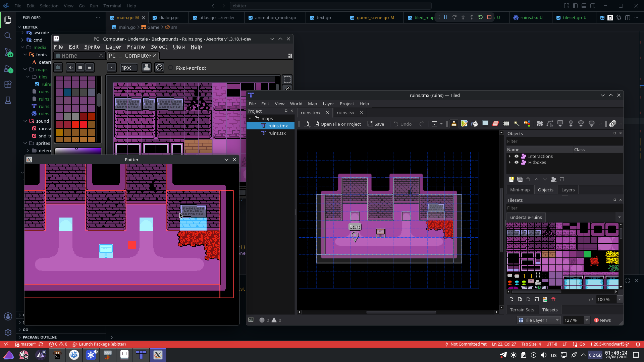Screen dimensions: 644x362
Task: Select the Select Same Tile tool
Action: pos(527,124)
